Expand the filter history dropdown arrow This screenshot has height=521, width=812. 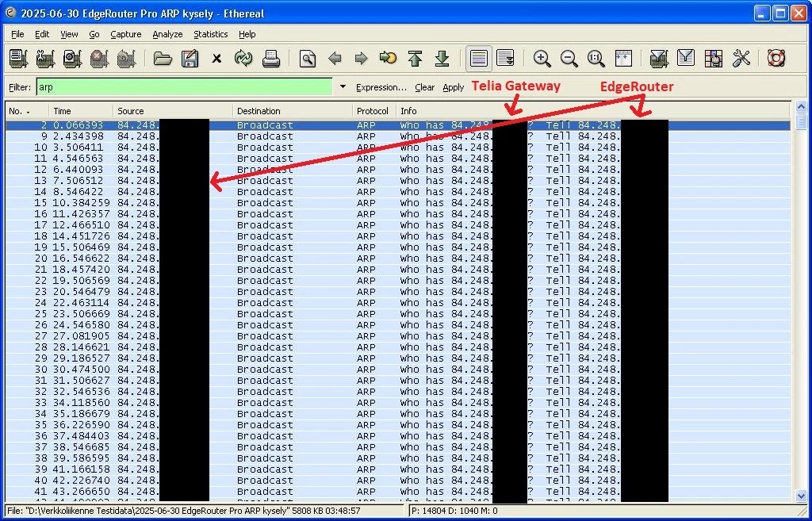(343, 87)
